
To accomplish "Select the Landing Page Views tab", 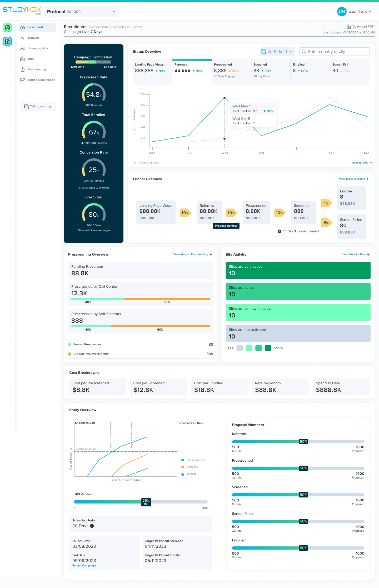I will tap(152, 72).
